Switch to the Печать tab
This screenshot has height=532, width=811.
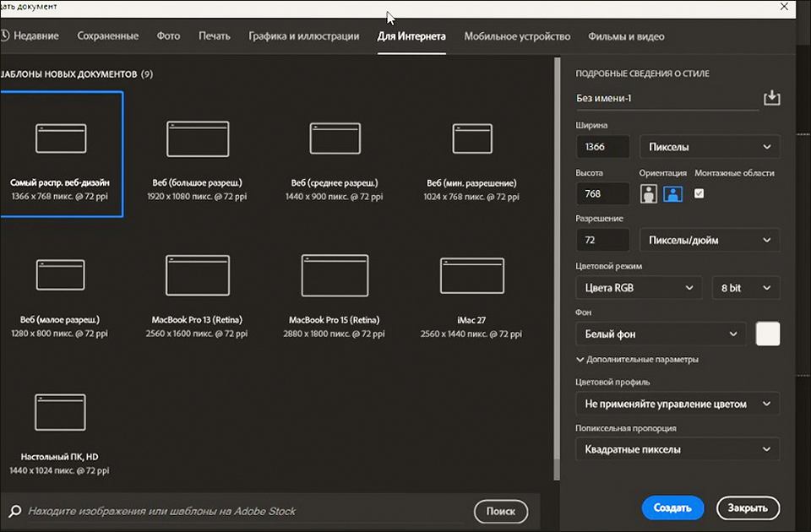[x=214, y=36]
